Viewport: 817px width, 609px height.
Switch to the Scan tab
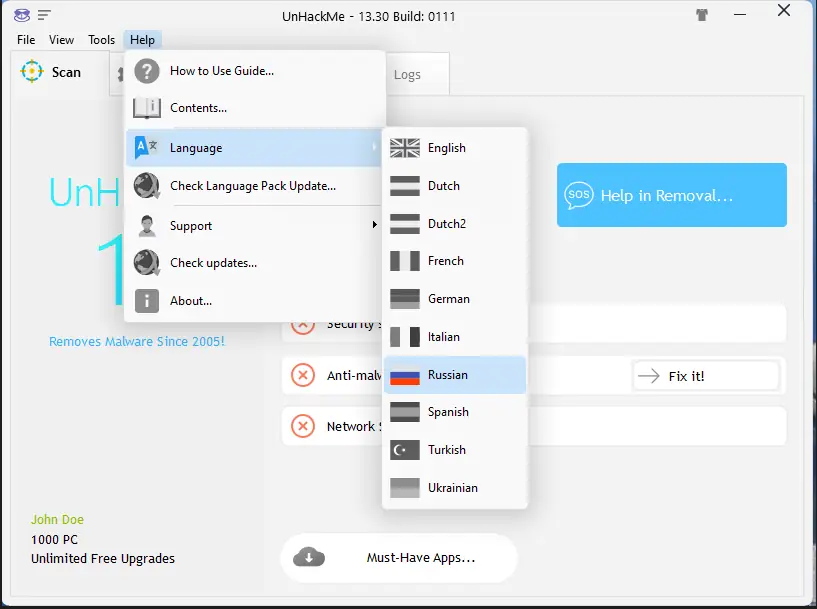(60, 72)
